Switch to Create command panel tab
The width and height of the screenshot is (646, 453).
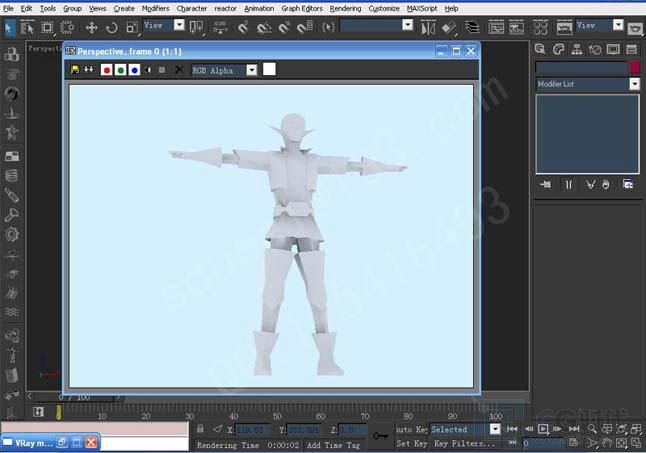(x=540, y=49)
